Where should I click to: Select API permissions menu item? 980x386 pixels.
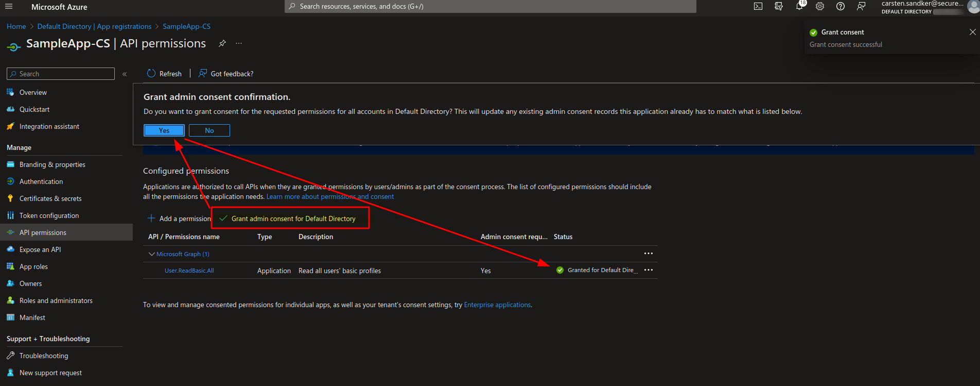tap(66, 232)
